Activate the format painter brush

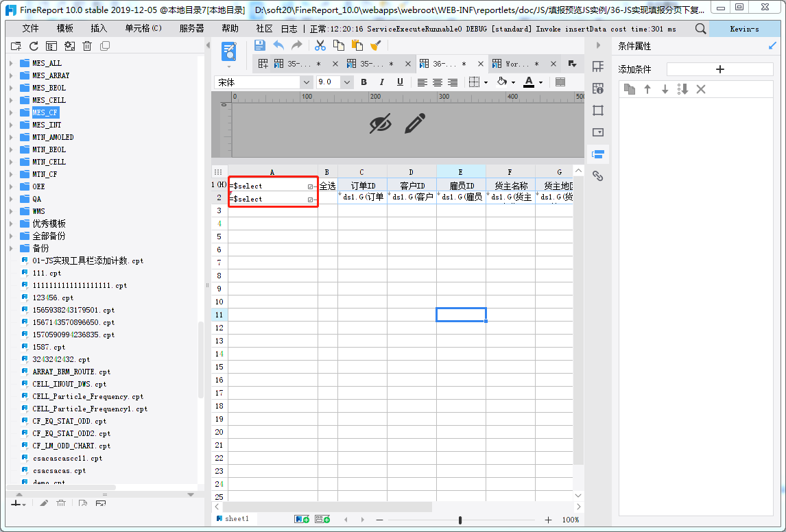point(375,45)
